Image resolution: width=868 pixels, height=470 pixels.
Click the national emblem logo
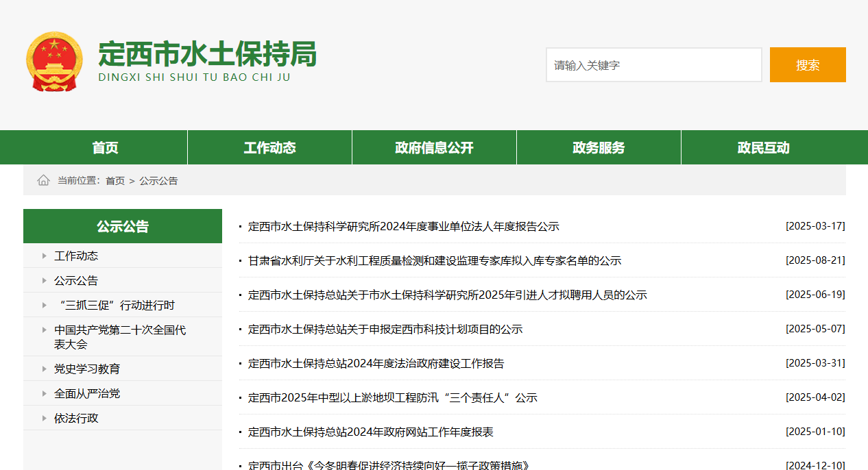point(54,61)
